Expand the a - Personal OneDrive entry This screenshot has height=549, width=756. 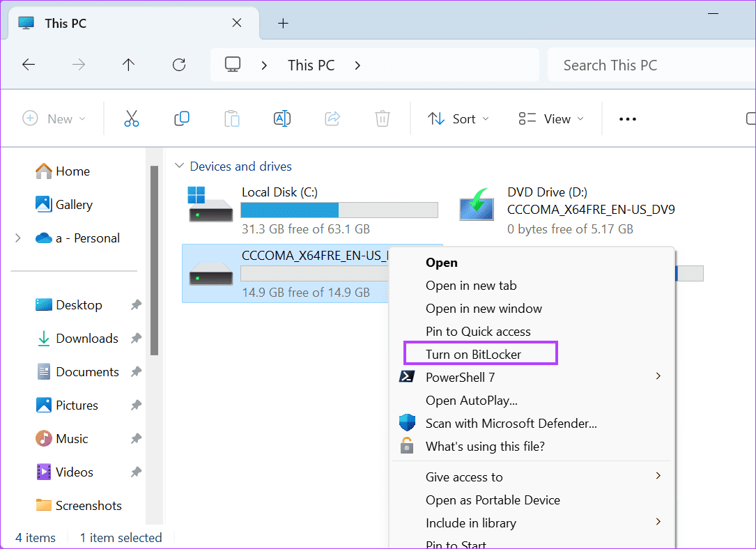[x=17, y=238]
